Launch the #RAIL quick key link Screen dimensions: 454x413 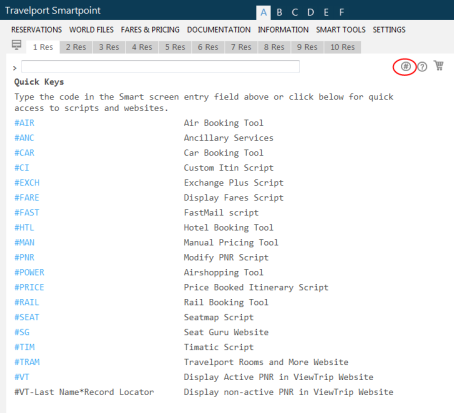pos(27,302)
